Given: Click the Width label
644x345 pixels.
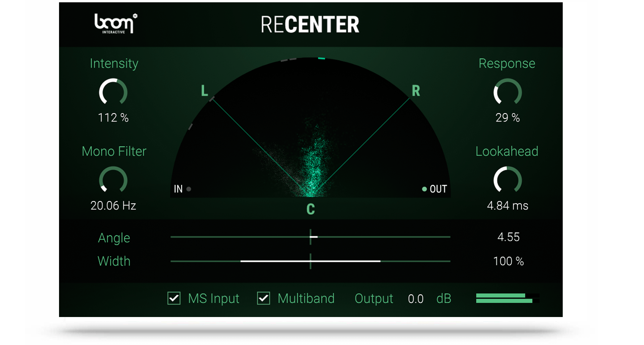Looking at the screenshot, I should click(114, 261).
